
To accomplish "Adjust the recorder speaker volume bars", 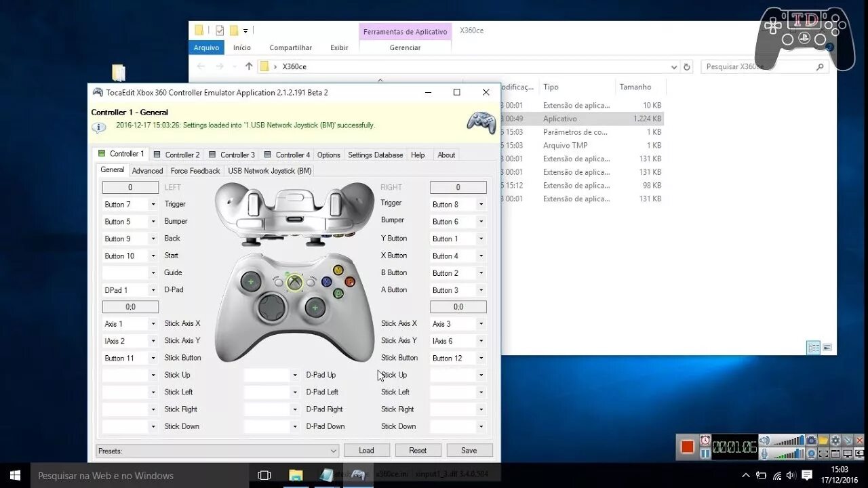I will (x=788, y=441).
